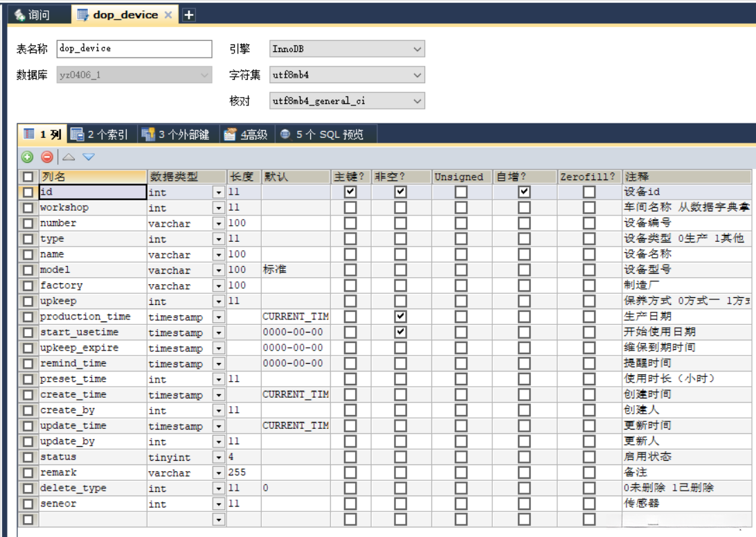Move column down with blue down arrow
The width and height of the screenshot is (756, 537).
[89, 157]
